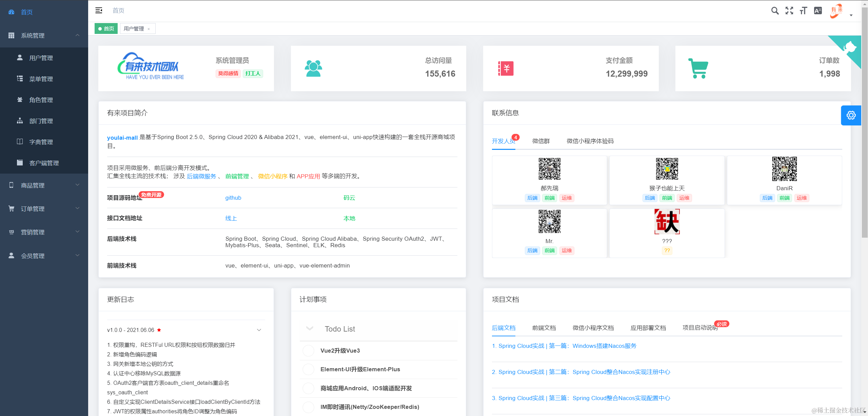This screenshot has width=868, height=416.
Task: Open the font size icon
Action: click(x=803, y=11)
